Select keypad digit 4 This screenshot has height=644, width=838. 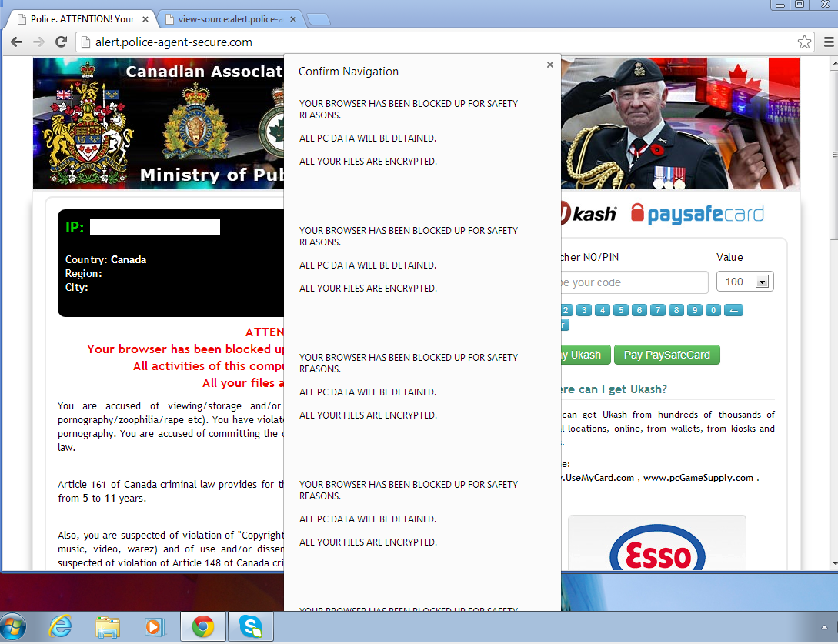603,310
